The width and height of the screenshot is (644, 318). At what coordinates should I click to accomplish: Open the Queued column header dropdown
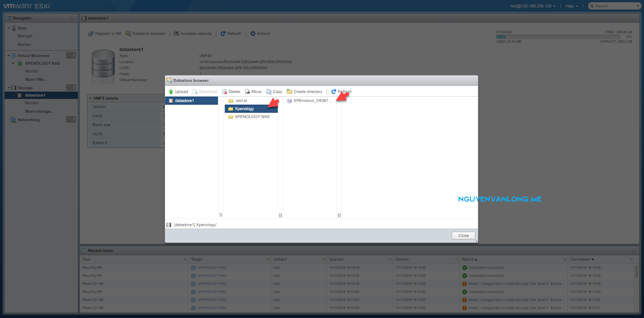point(390,260)
